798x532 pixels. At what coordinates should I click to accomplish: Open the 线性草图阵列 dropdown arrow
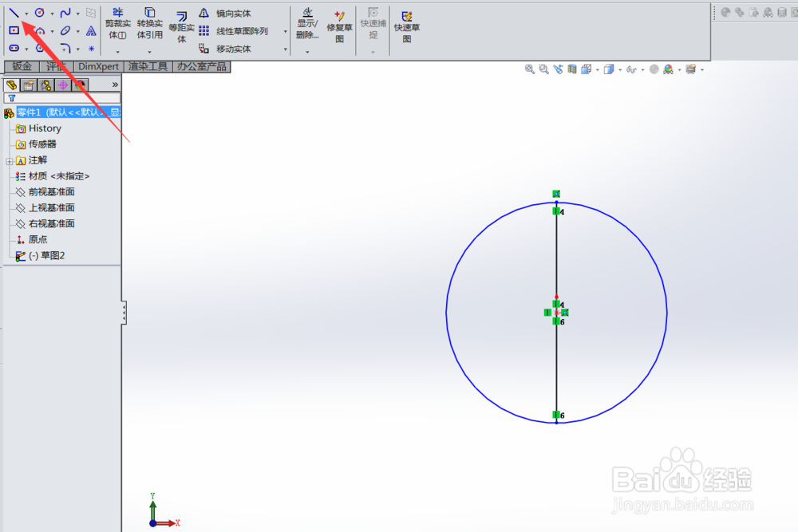[285, 32]
